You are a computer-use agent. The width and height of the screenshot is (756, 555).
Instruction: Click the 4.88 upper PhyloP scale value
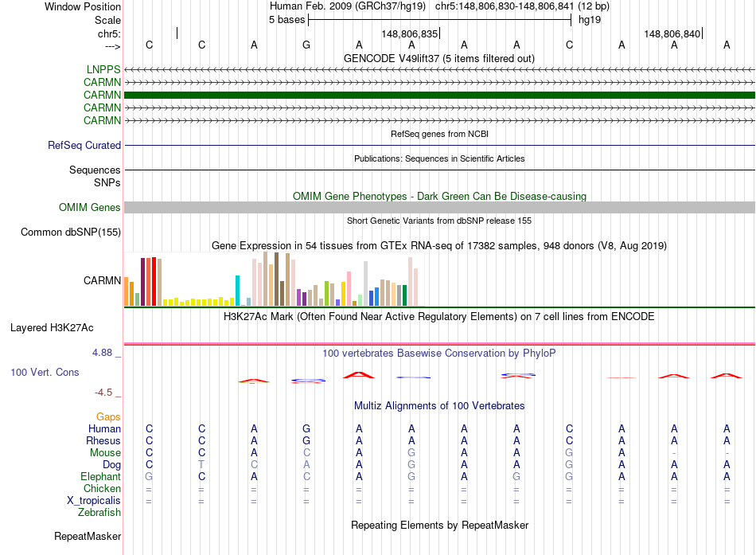(102, 353)
